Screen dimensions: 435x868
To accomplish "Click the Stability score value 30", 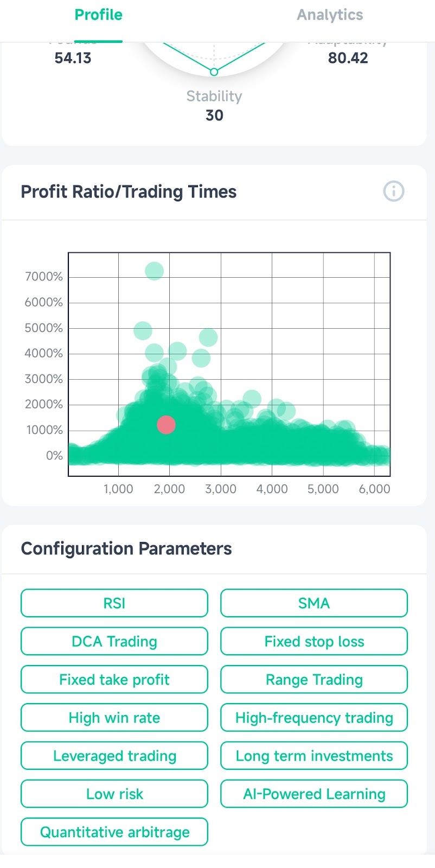I will click(214, 115).
